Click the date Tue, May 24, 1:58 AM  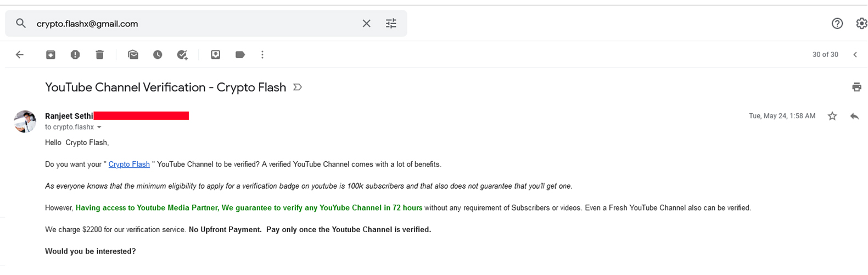782,116
